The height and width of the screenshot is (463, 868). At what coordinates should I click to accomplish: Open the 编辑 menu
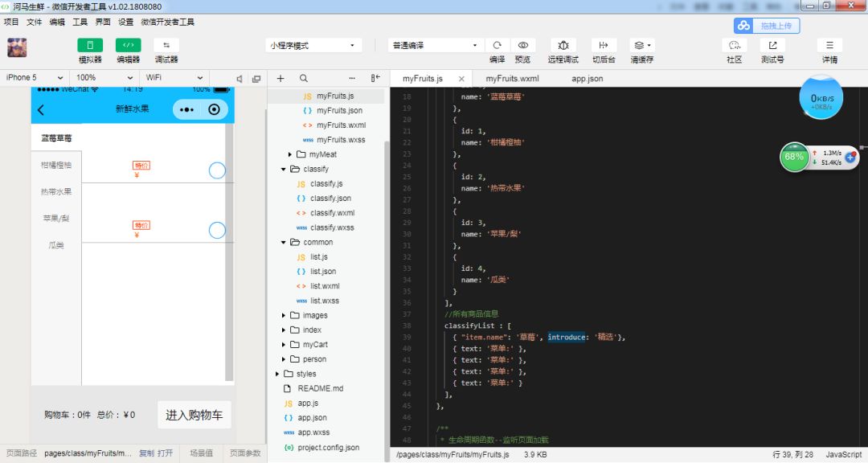coord(57,23)
